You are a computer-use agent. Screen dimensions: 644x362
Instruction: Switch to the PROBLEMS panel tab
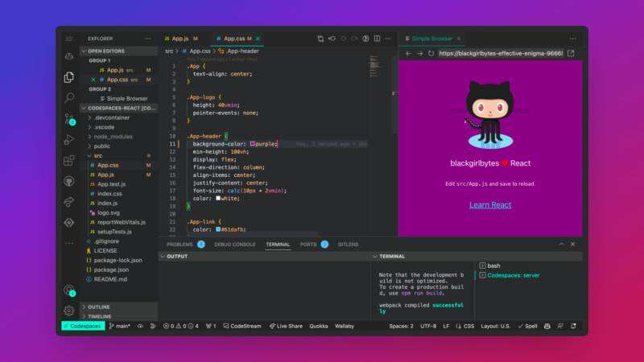(180, 244)
